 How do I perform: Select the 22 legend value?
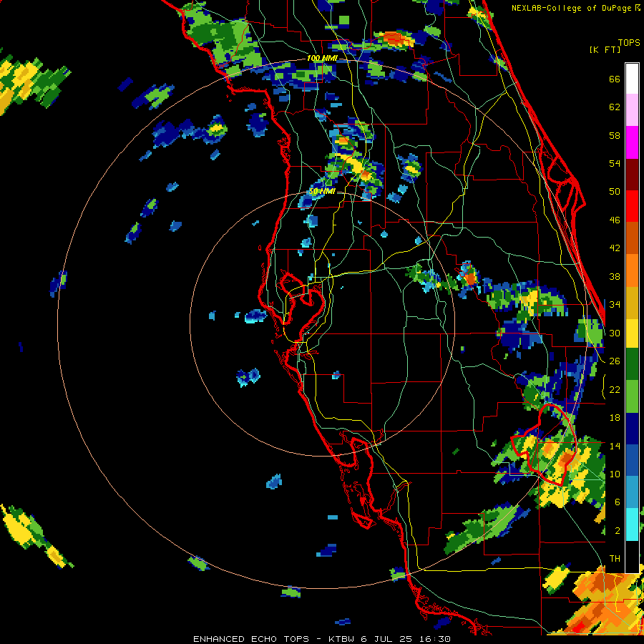pos(615,389)
